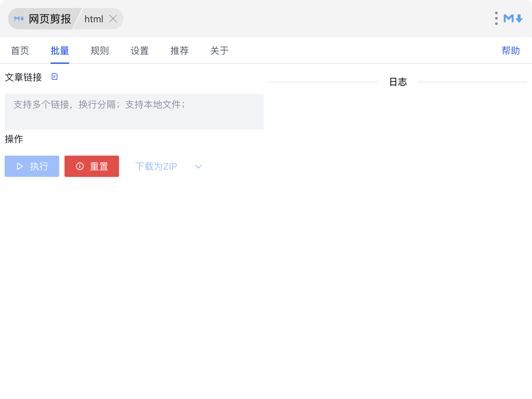Image resolution: width=532 pixels, height=399 pixels.
Task: Click the large Markdown logo top right
Action: pos(513,19)
